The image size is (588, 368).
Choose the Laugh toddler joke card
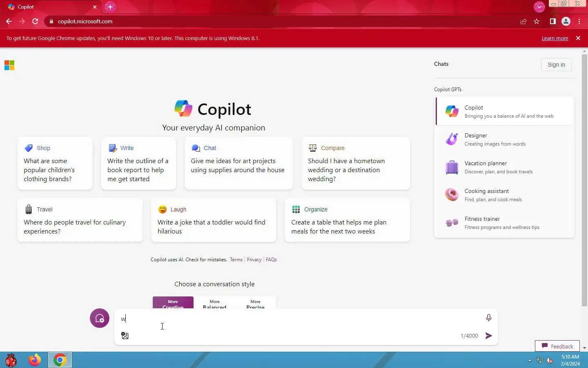coord(214,220)
